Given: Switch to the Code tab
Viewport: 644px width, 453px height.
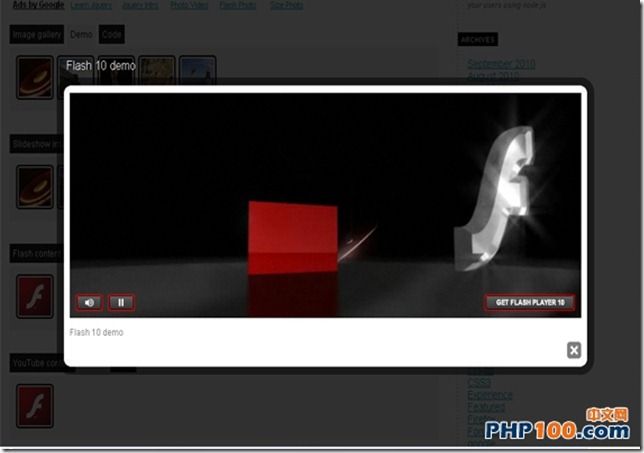Looking at the screenshot, I should pyautogui.click(x=111, y=34).
